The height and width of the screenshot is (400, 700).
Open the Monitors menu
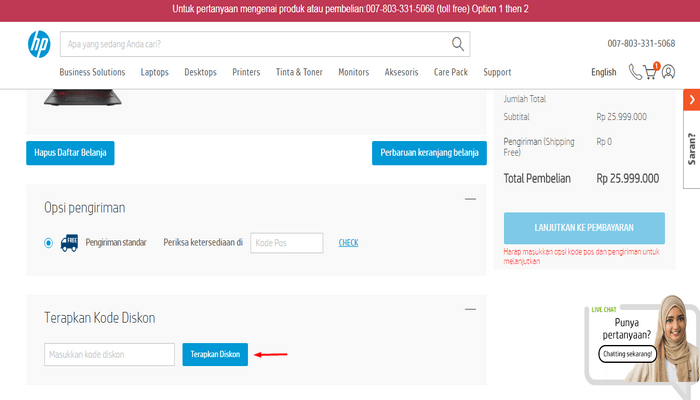[x=354, y=72]
